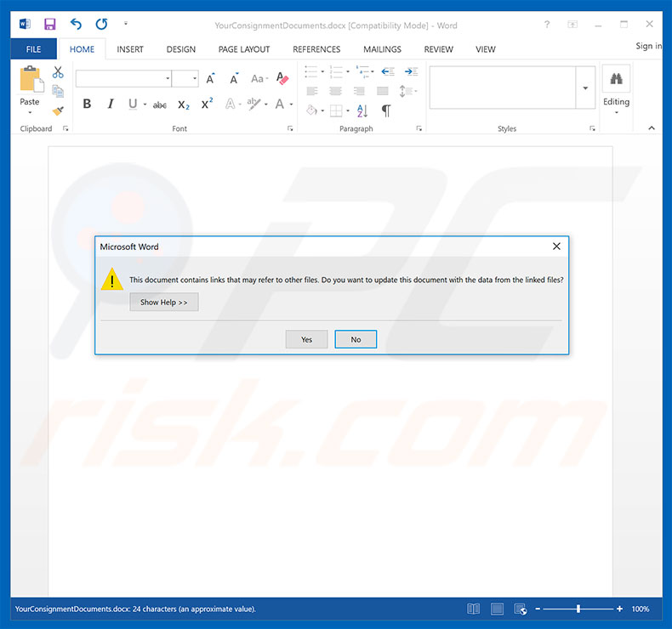Viewport: 672px width, 629px height.
Task: Click the Save icon in quick access toolbar
Action: 49,24
